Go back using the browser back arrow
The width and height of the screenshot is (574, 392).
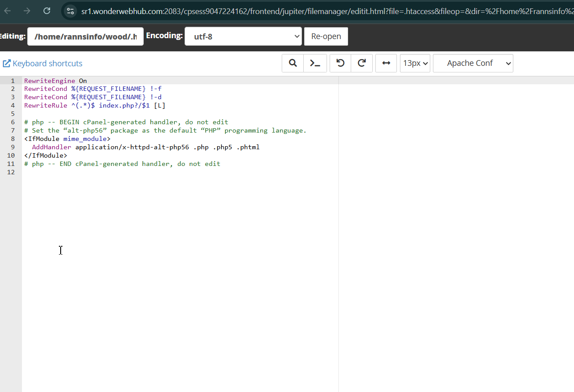click(7, 11)
